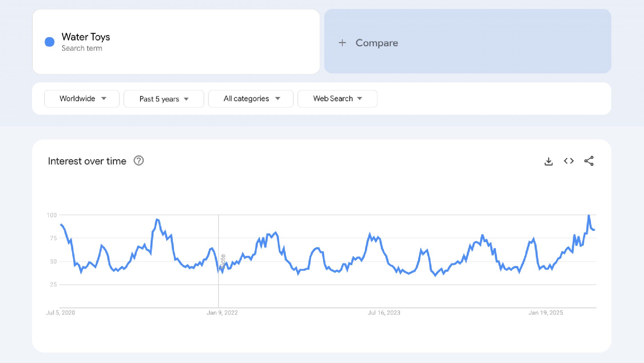Click the plus icon next to Compare

point(342,43)
